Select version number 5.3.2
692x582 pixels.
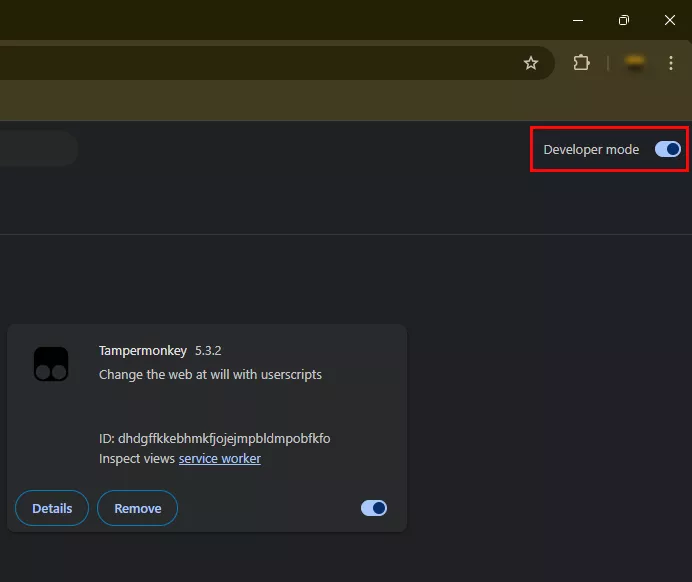(208, 351)
